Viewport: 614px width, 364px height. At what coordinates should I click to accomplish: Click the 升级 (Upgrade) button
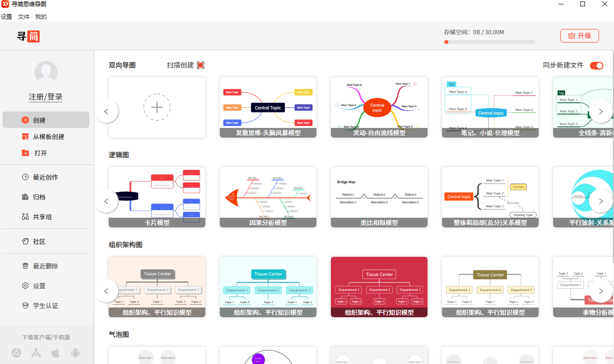tap(579, 35)
